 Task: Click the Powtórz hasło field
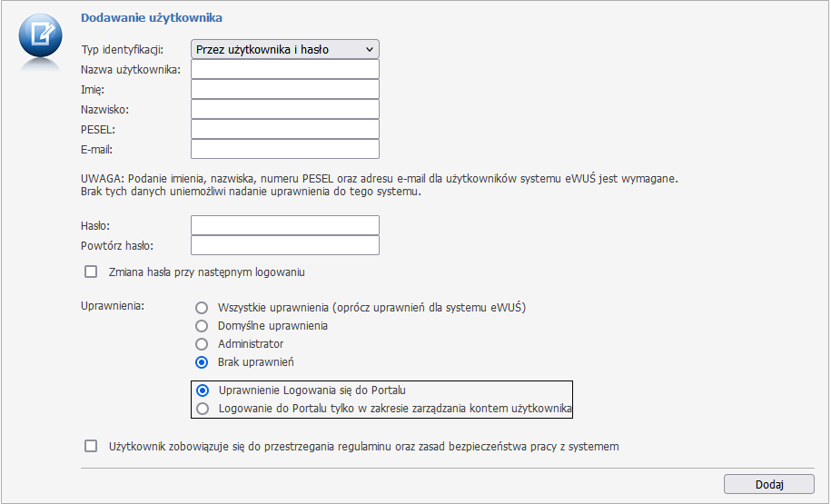click(x=284, y=245)
